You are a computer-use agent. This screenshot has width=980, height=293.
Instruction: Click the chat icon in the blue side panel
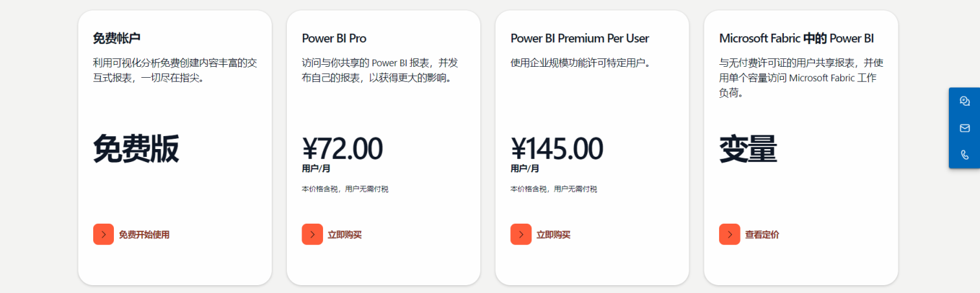964,101
